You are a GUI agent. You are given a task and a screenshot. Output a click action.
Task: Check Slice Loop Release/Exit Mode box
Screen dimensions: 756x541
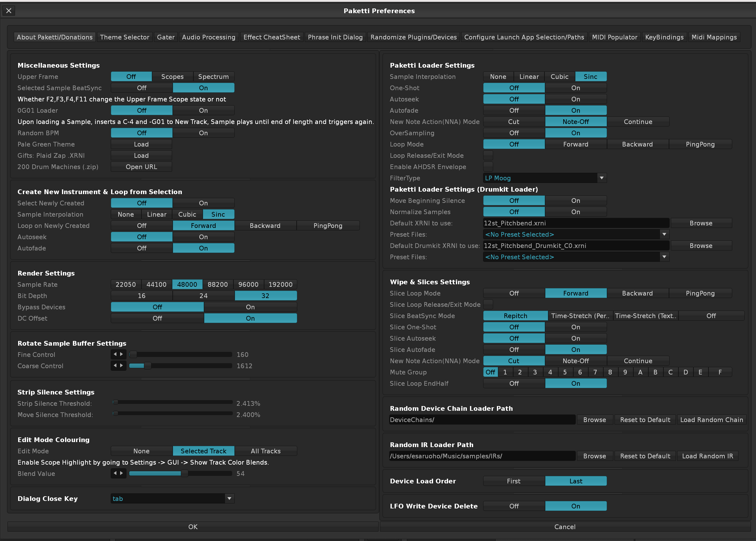point(488,304)
